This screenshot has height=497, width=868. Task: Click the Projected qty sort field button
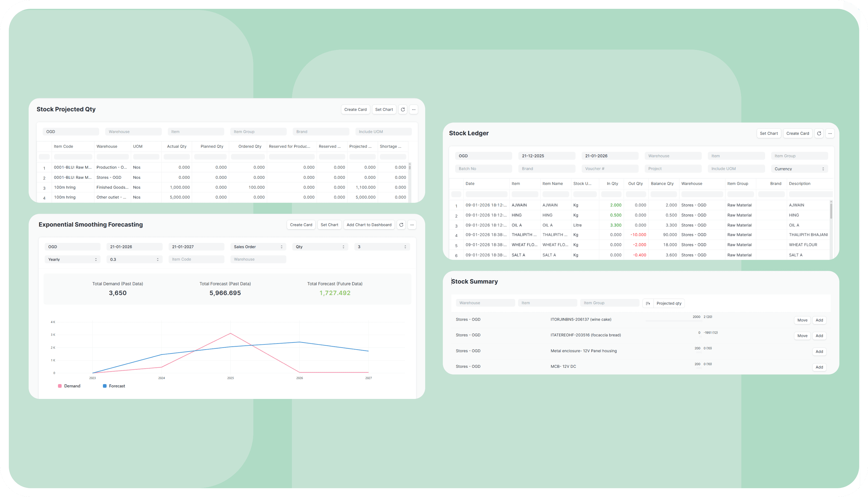[x=669, y=303]
